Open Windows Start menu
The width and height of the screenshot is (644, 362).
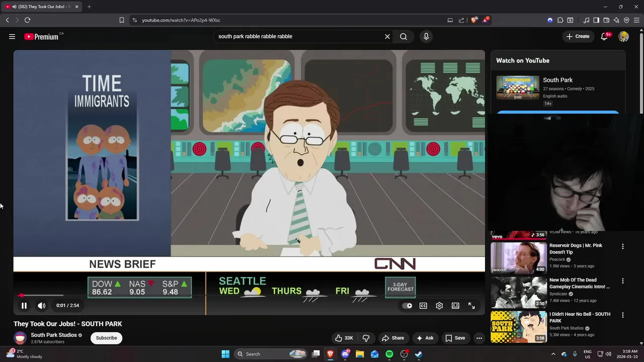pyautogui.click(x=225, y=354)
